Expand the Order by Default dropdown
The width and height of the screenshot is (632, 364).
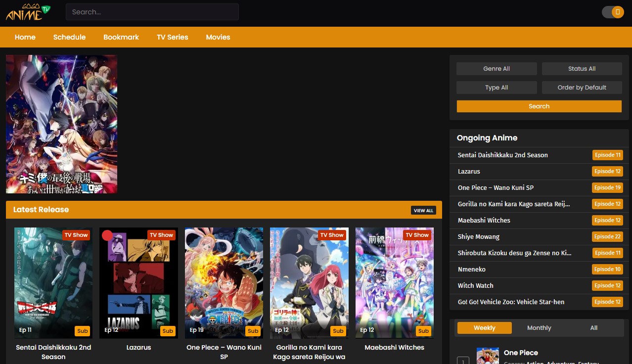582,88
